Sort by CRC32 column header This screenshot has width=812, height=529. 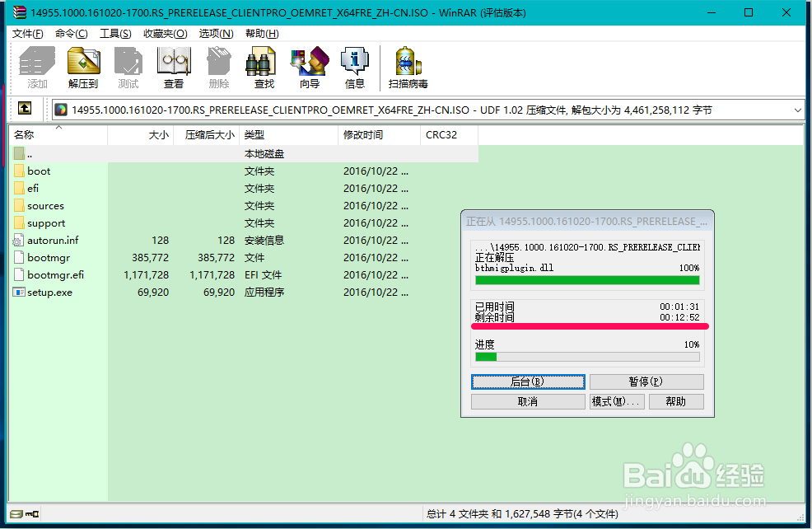pos(449,134)
